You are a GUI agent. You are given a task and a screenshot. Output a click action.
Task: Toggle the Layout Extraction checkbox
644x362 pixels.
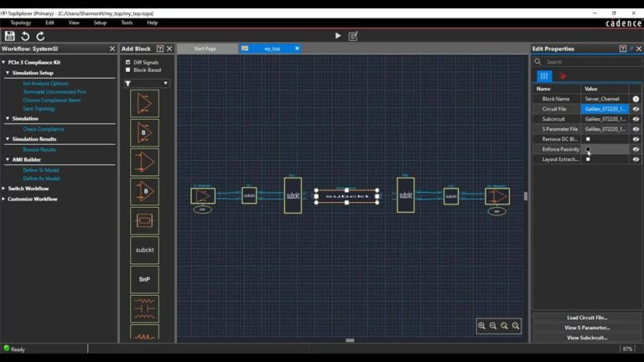pyautogui.click(x=588, y=159)
